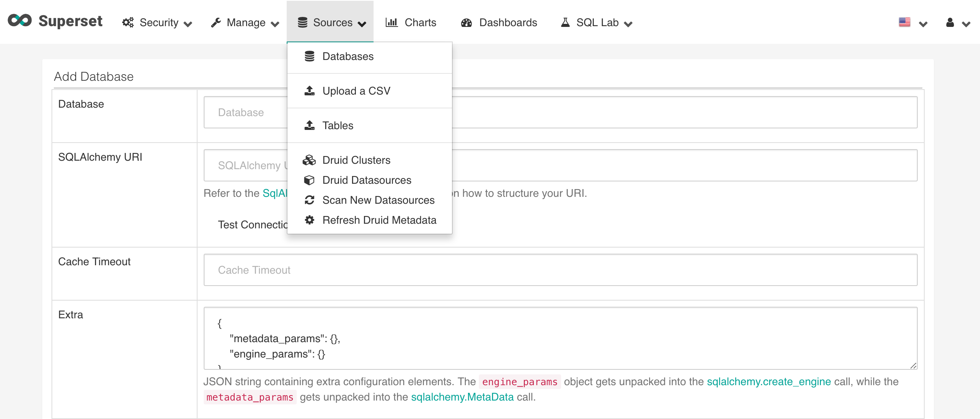980x419 pixels.
Task: Expand the SQL Lab dropdown chevron
Action: coord(628,24)
